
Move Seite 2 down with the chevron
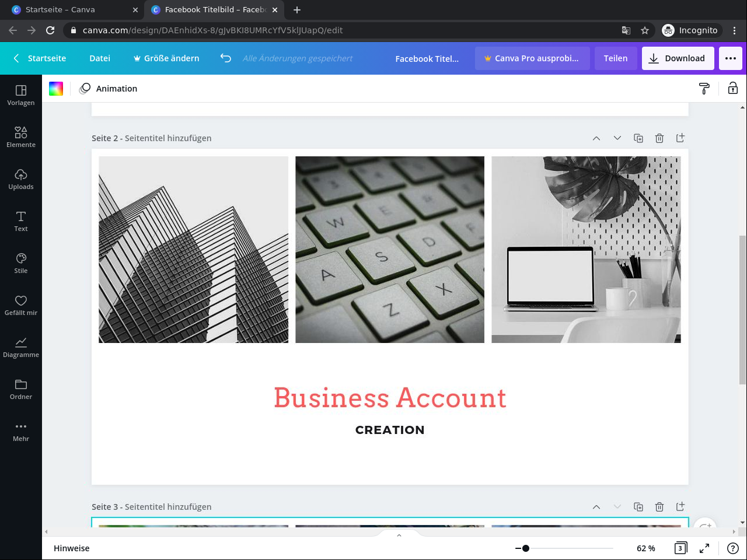617,138
